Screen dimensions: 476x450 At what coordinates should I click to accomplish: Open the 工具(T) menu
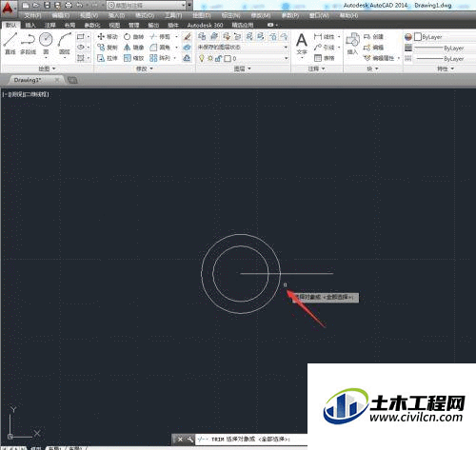[173, 15]
